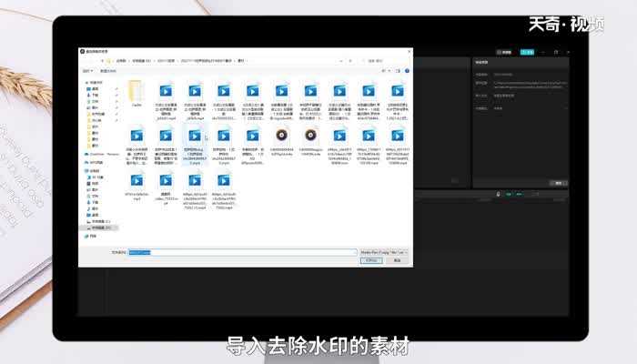Open the view layout dropdown arrow
Screen dimensions: 637x364
pos(389,71)
